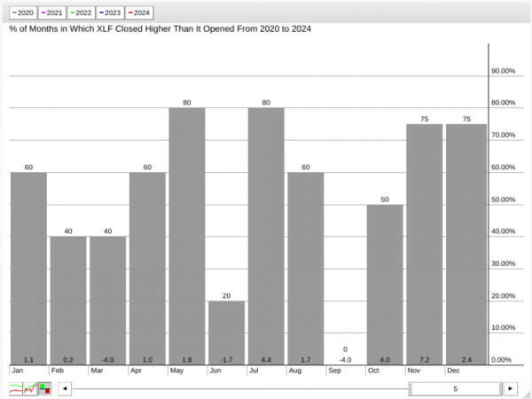This screenshot has width=532, height=399.
Task: Click the February bar labeled 40
Action: (68, 301)
